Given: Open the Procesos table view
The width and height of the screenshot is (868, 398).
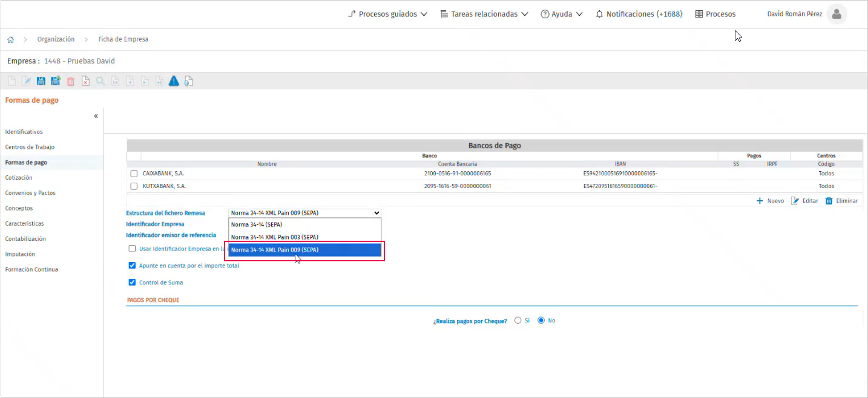Looking at the screenshot, I should 715,14.
